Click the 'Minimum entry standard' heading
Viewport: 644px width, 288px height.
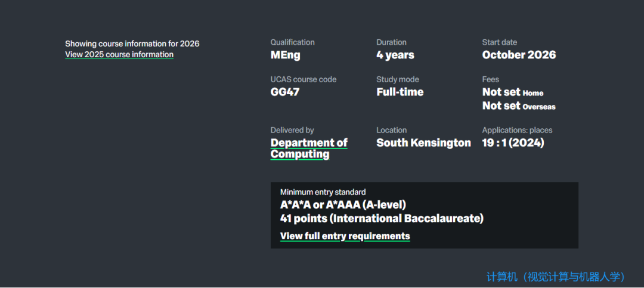coord(323,192)
